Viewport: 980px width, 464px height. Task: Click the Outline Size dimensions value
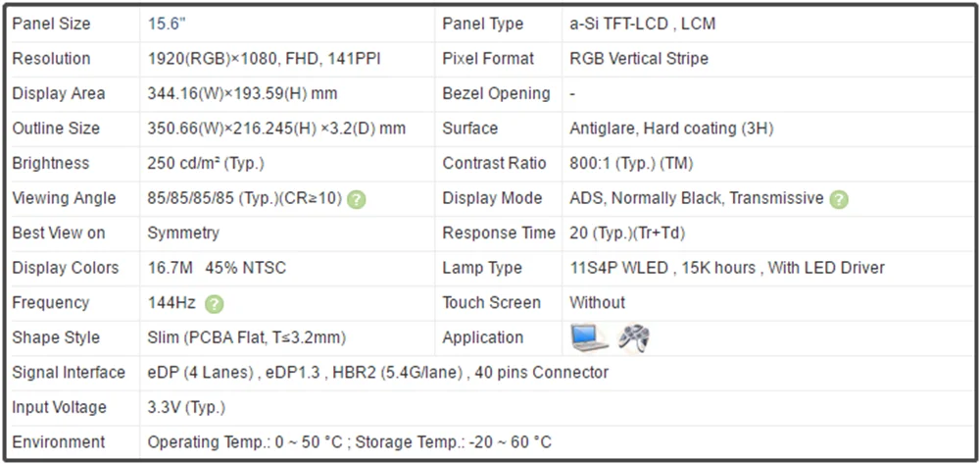pos(276,129)
